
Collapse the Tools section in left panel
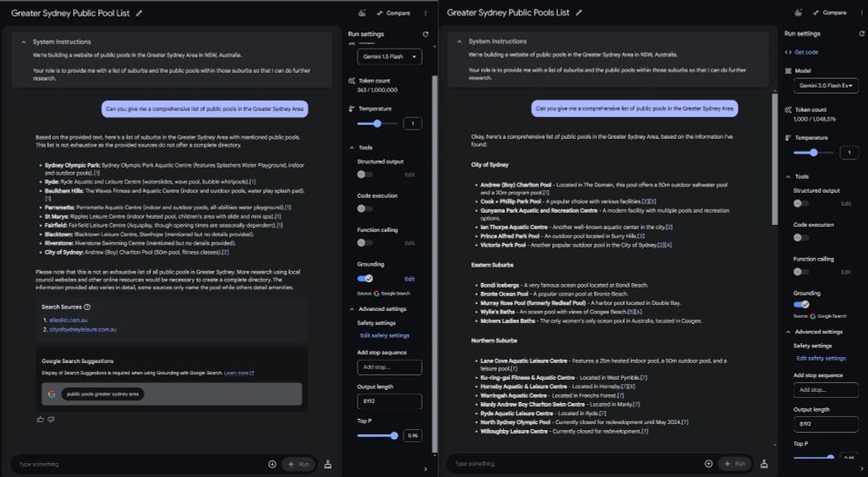click(x=352, y=148)
